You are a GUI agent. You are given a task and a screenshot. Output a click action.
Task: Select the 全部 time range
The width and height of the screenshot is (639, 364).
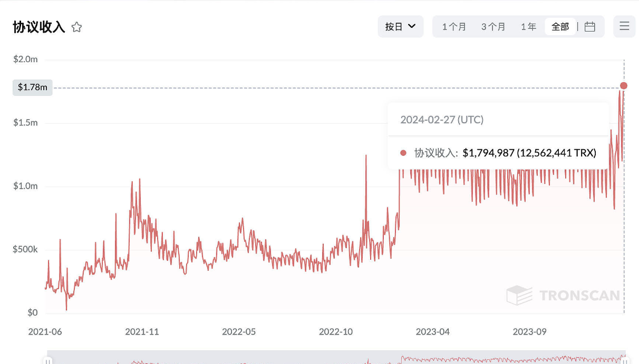pyautogui.click(x=560, y=26)
